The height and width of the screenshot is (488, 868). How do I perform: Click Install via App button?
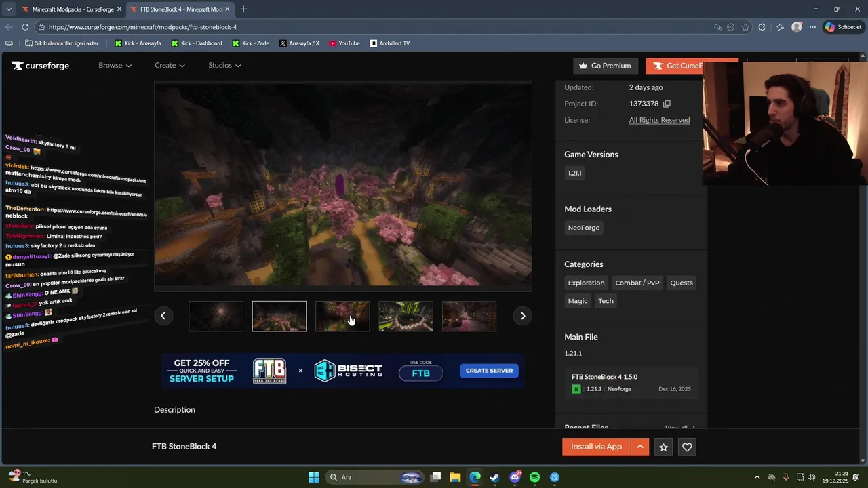[x=596, y=447]
